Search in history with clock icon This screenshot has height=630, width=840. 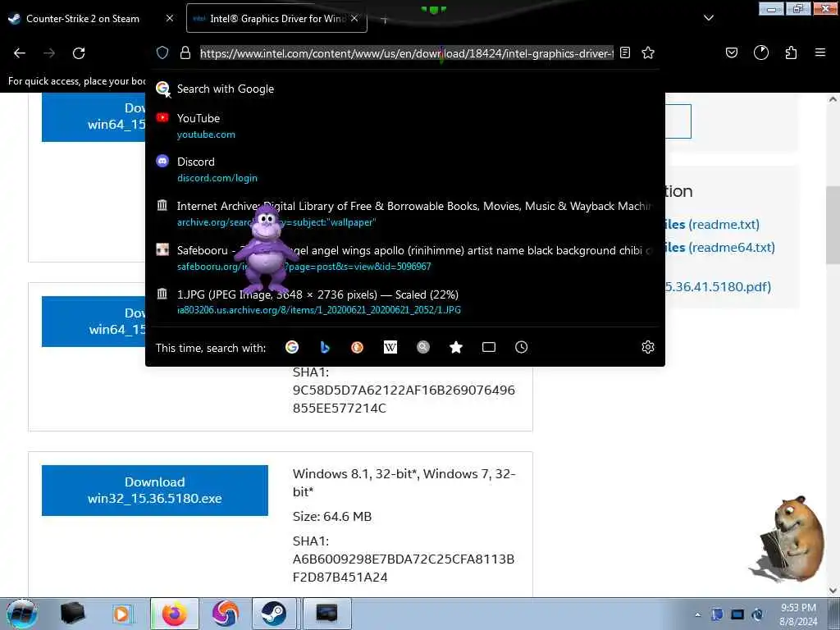coord(521,347)
